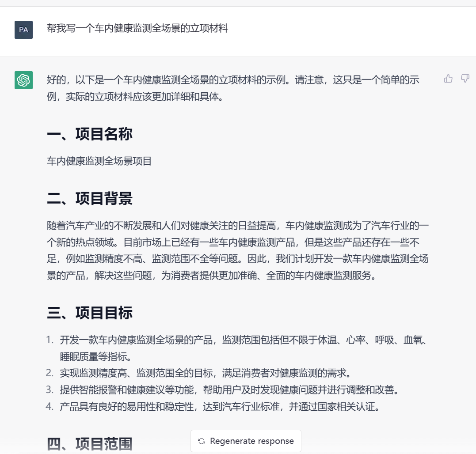Click the heading 三、项目目标
This screenshot has height=454, width=476.
(x=90, y=313)
